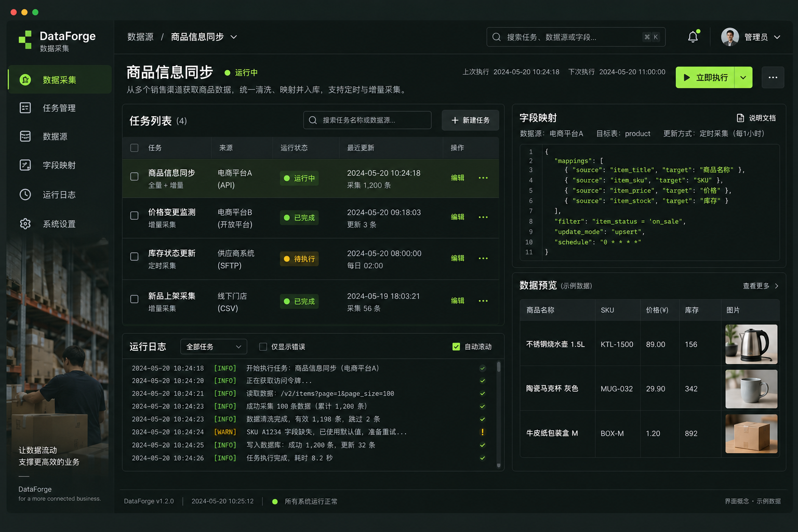Click the magnifier icon in global search
The width and height of the screenshot is (798, 532).
pyautogui.click(x=497, y=37)
